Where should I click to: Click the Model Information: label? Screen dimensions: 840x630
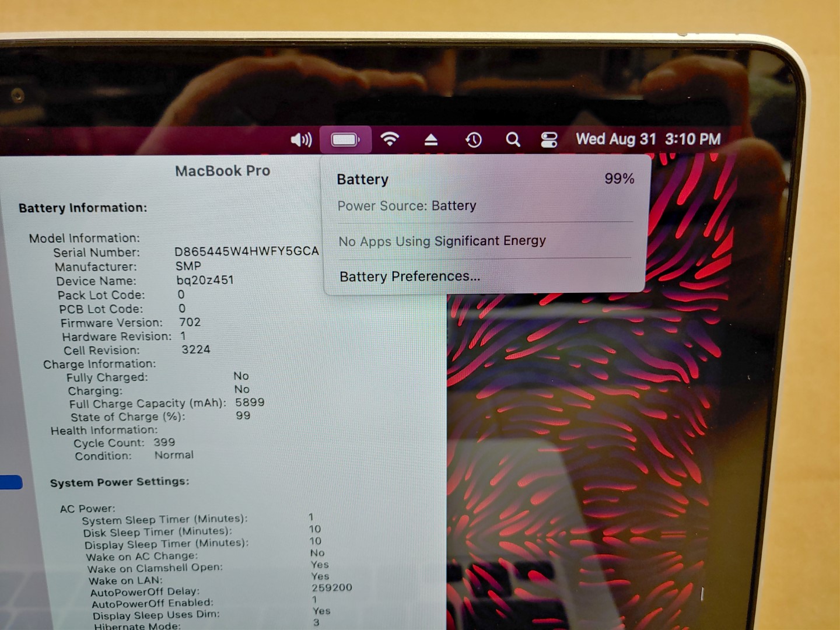(x=85, y=238)
